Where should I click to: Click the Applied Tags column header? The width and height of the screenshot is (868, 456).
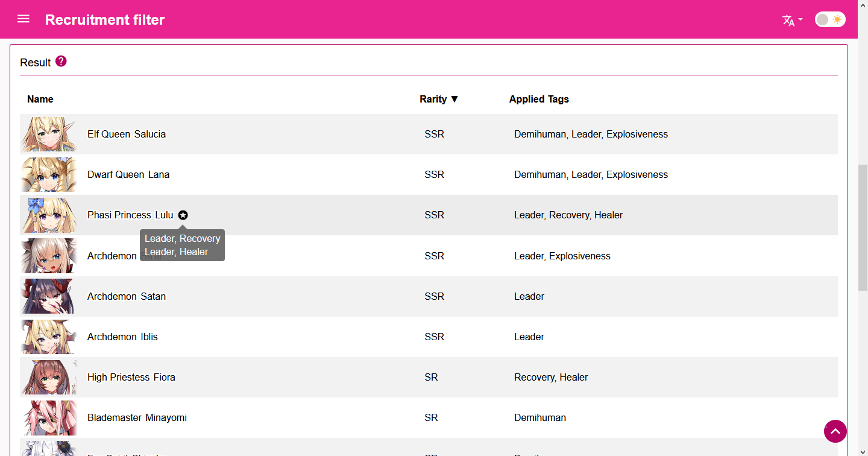[539, 99]
